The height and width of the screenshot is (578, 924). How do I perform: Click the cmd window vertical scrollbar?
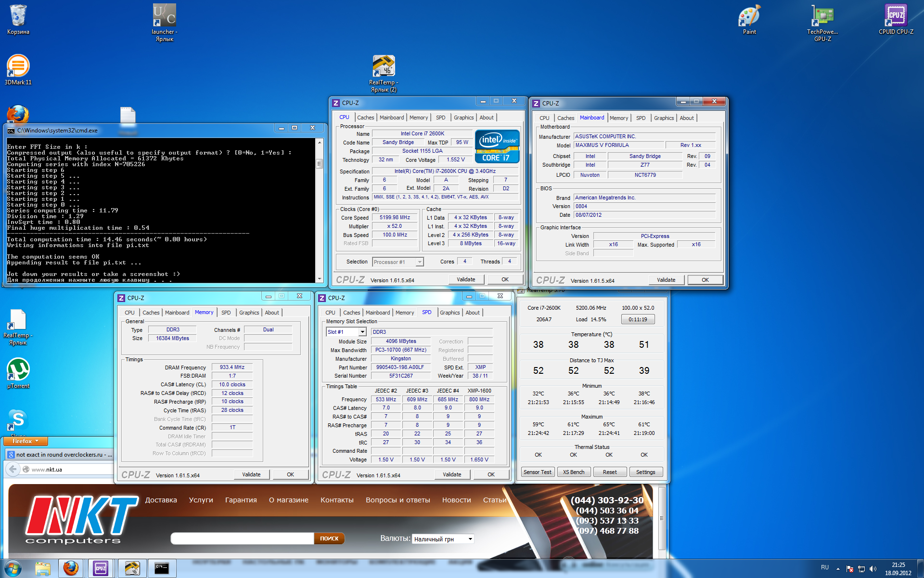point(319,210)
